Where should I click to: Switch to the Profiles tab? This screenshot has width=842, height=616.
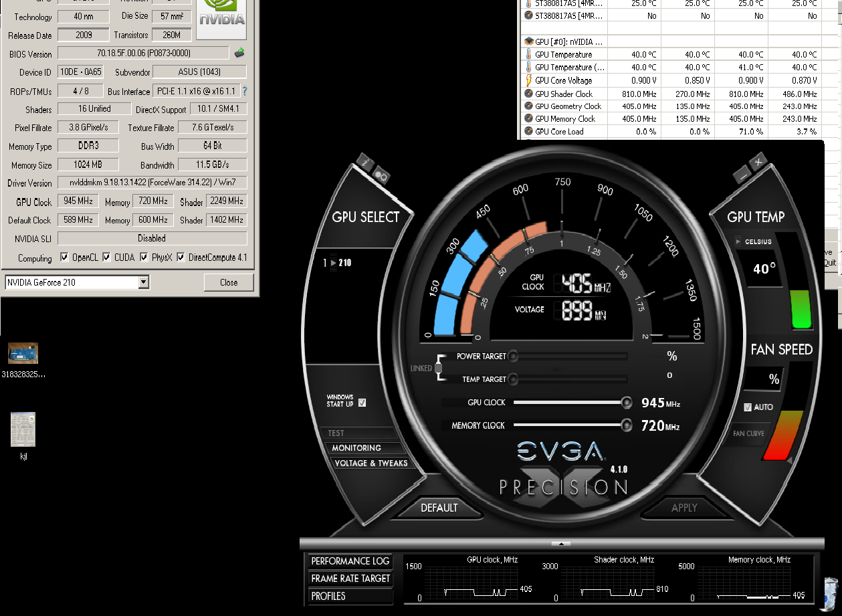click(x=350, y=596)
